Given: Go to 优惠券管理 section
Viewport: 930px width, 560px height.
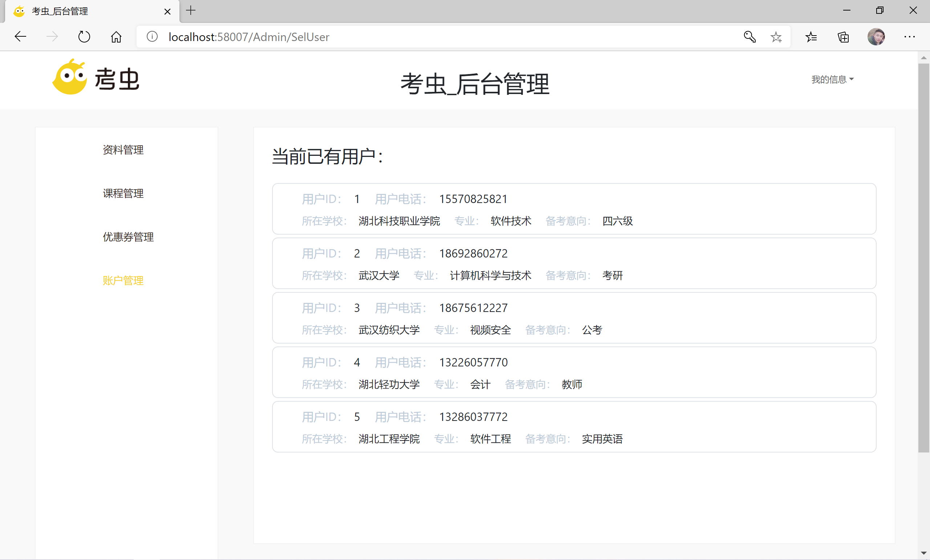Looking at the screenshot, I should click(128, 237).
